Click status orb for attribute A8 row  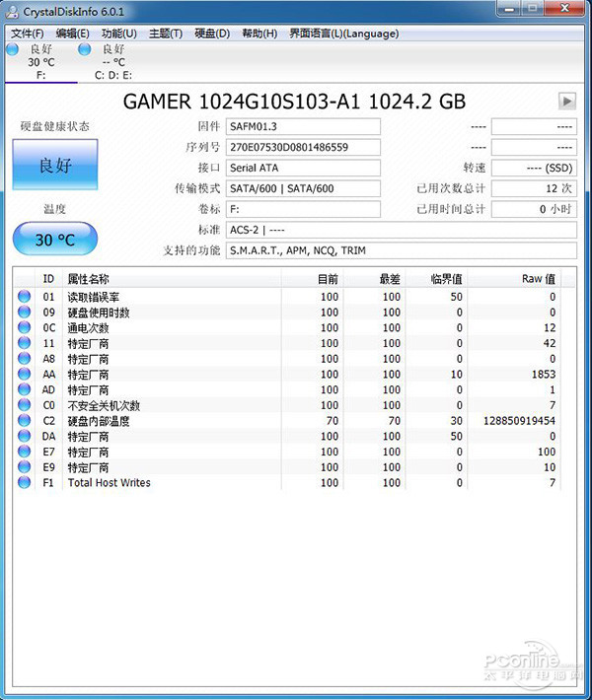24,359
